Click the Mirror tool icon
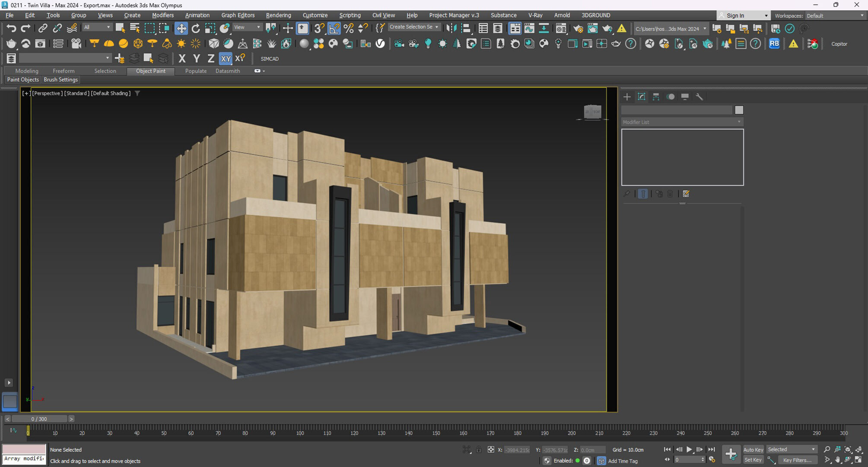The width and height of the screenshot is (868, 467). (451, 29)
